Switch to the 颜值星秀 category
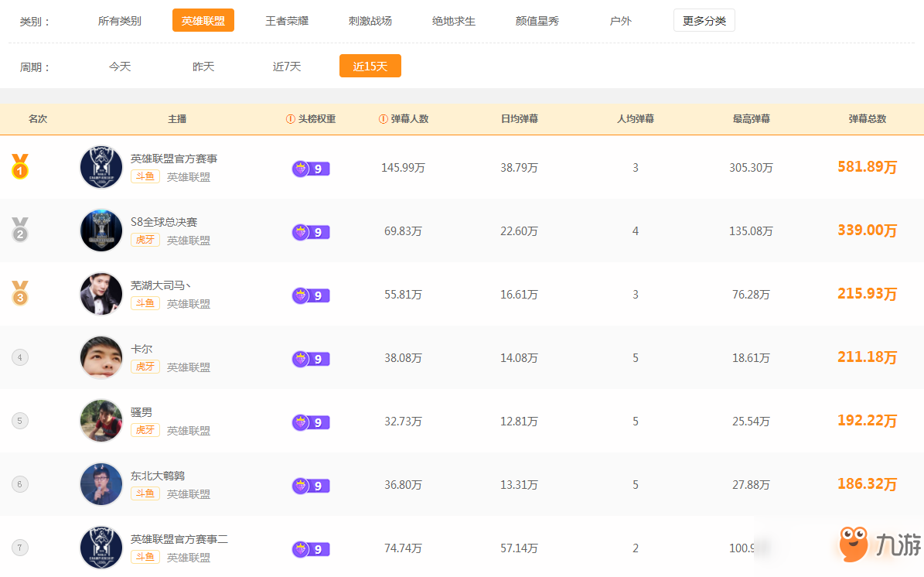Image resolution: width=924 pixels, height=577 pixels. pyautogui.click(x=537, y=21)
